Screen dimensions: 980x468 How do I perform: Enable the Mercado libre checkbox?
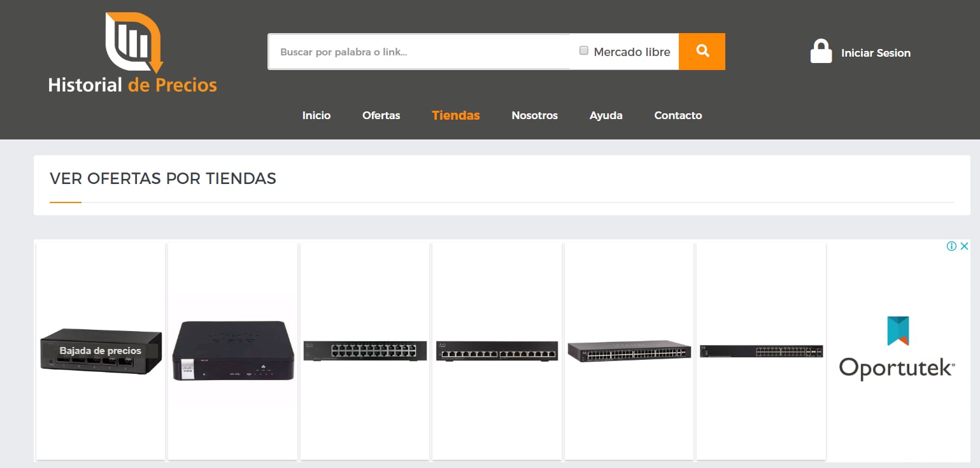pyautogui.click(x=583, y=51)
